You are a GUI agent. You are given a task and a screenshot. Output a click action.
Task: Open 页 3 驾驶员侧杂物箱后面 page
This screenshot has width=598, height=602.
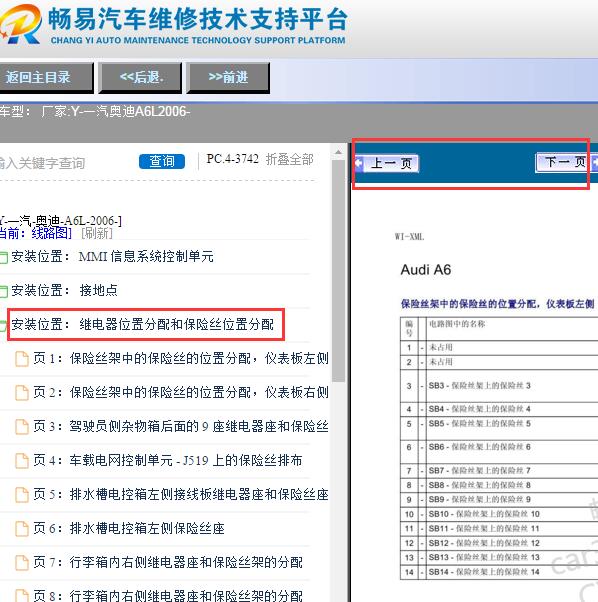180,426
